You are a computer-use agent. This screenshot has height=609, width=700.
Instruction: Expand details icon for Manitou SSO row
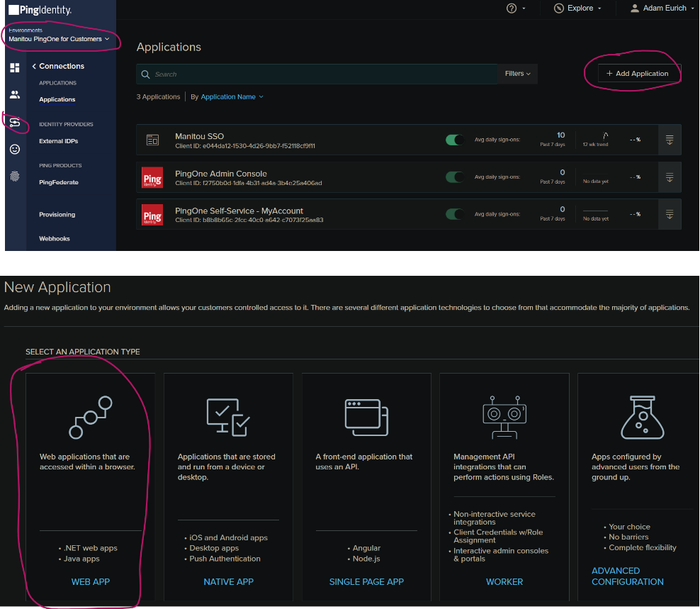pyautogui.click(x=670, y=140)
